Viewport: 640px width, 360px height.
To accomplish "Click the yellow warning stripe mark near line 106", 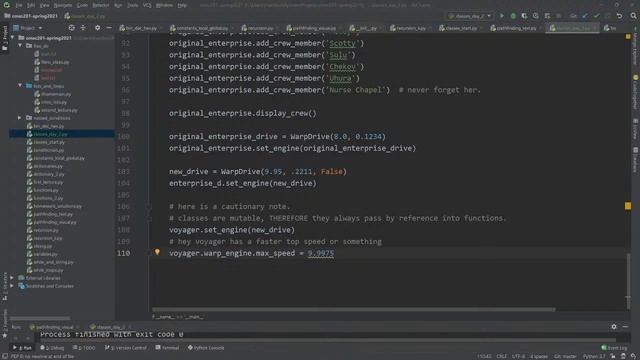I will pos(628,206).
